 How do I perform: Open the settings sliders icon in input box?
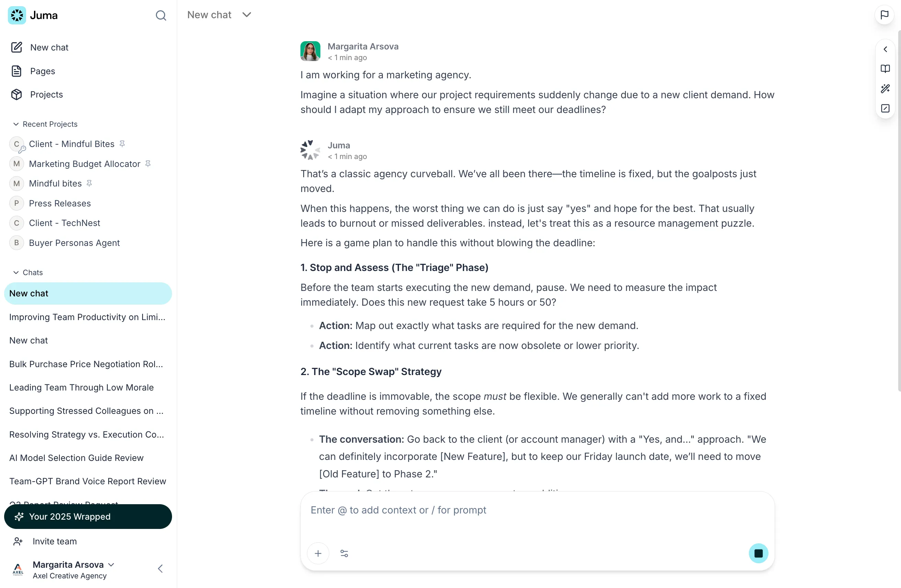(344, 554)
